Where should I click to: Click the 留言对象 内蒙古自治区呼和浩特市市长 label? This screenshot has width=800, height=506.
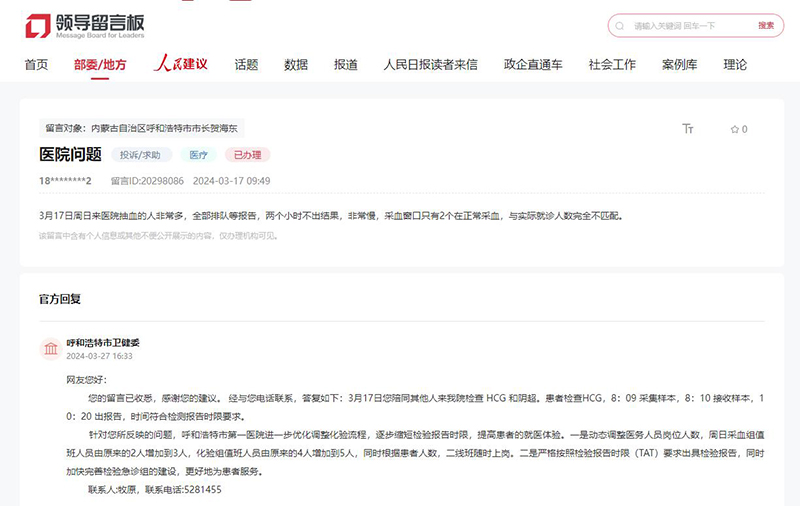click(x=141, y=128)
